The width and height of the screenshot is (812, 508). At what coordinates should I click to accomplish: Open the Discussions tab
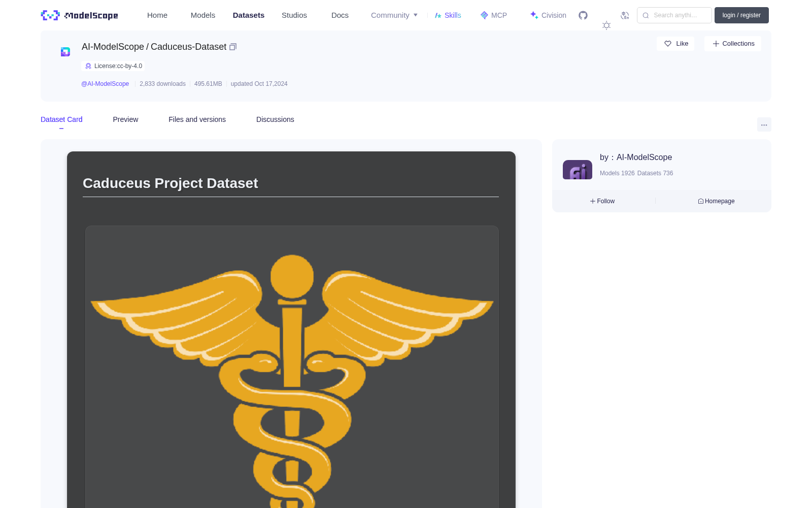(x=275, y=119)
